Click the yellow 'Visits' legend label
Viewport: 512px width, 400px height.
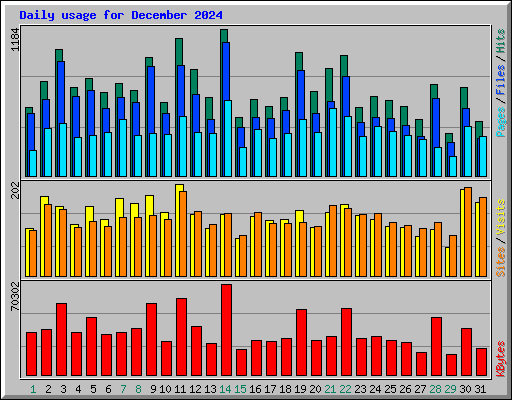501,217
